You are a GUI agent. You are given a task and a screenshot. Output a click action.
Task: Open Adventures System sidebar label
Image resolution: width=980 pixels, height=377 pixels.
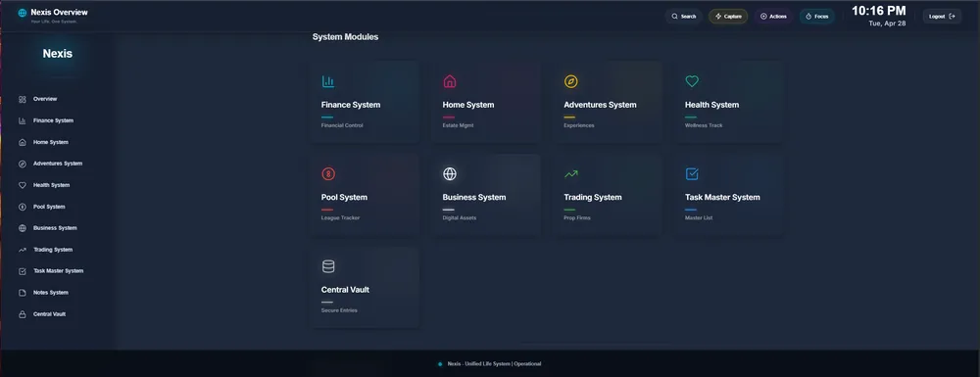coord(58,164)
